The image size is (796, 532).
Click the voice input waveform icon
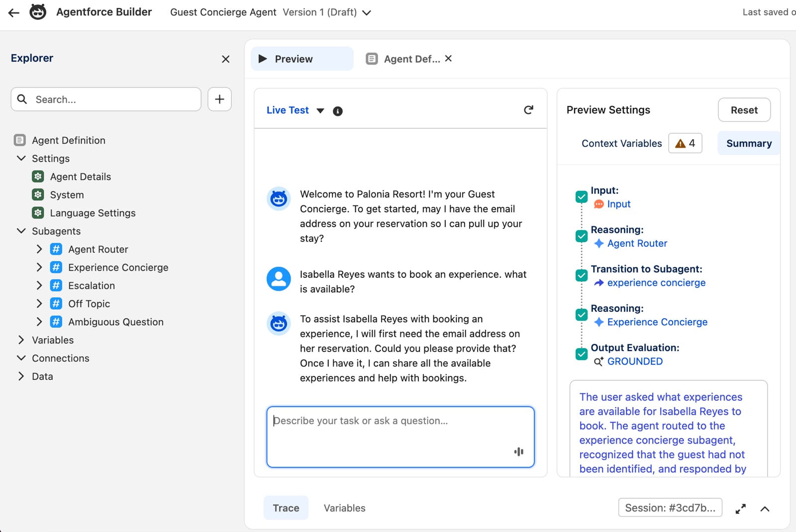[x=518, y=451]
